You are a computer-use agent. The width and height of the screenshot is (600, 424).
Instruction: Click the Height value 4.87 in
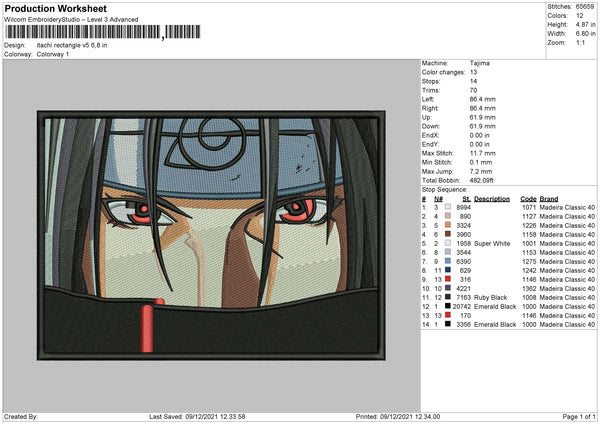coord(585,24)
